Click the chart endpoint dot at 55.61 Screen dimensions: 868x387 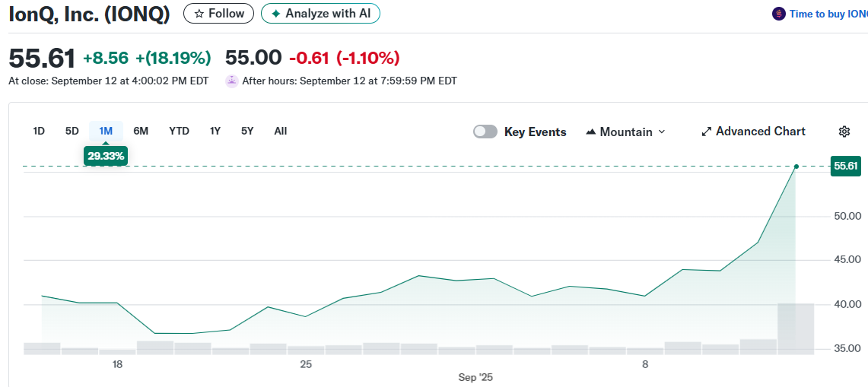(796, 166)
